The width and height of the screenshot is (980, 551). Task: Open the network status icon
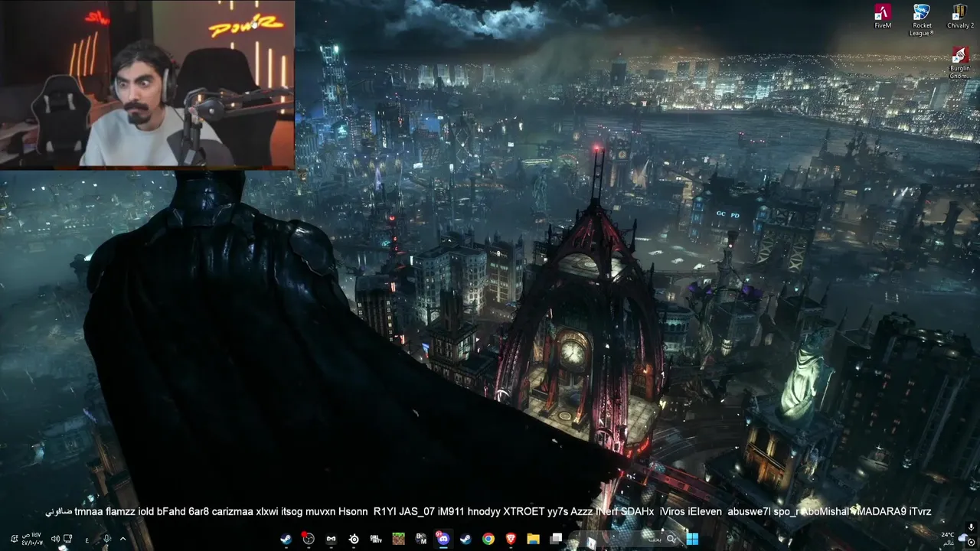coord(67,539)
